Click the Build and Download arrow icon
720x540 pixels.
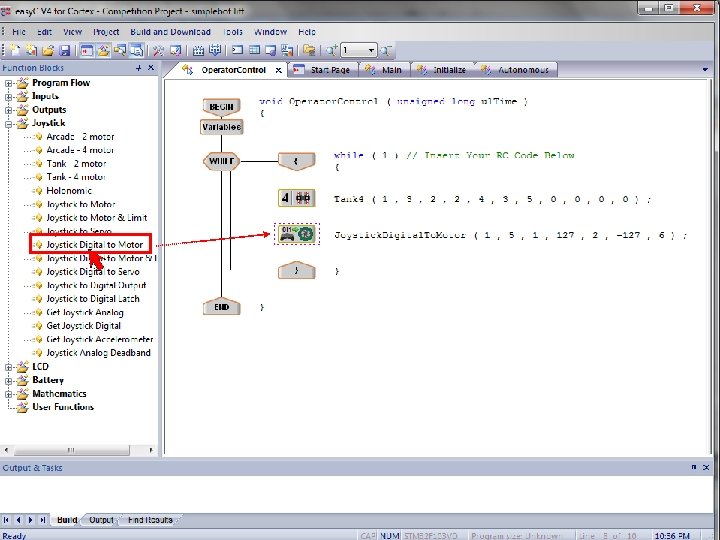215,50
